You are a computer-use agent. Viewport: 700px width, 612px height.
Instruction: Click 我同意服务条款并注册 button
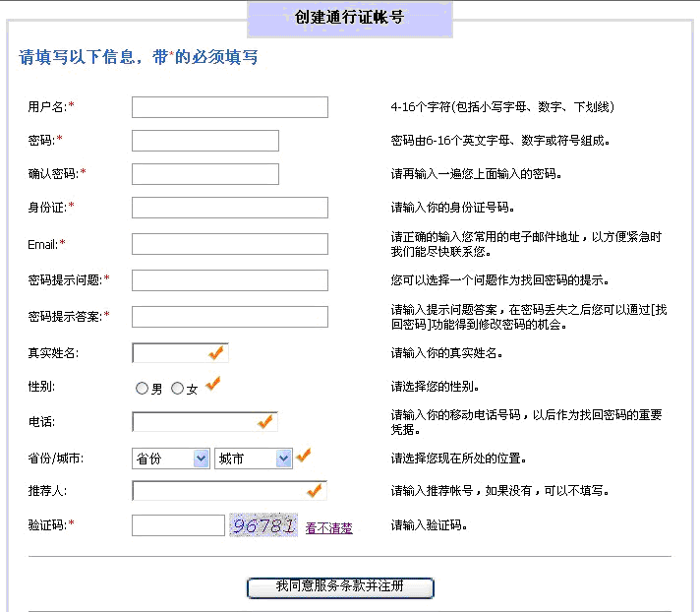pyautogui.click(x=340, y=587)
